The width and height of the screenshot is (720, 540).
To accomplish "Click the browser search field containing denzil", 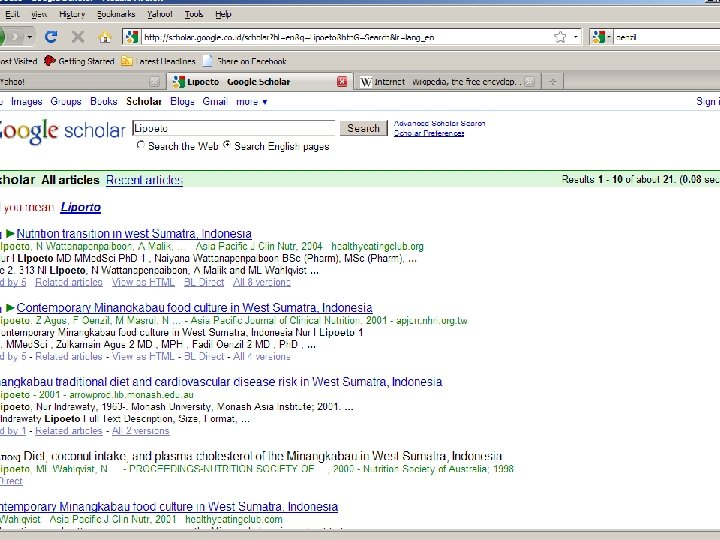I will tap(667, 37).
